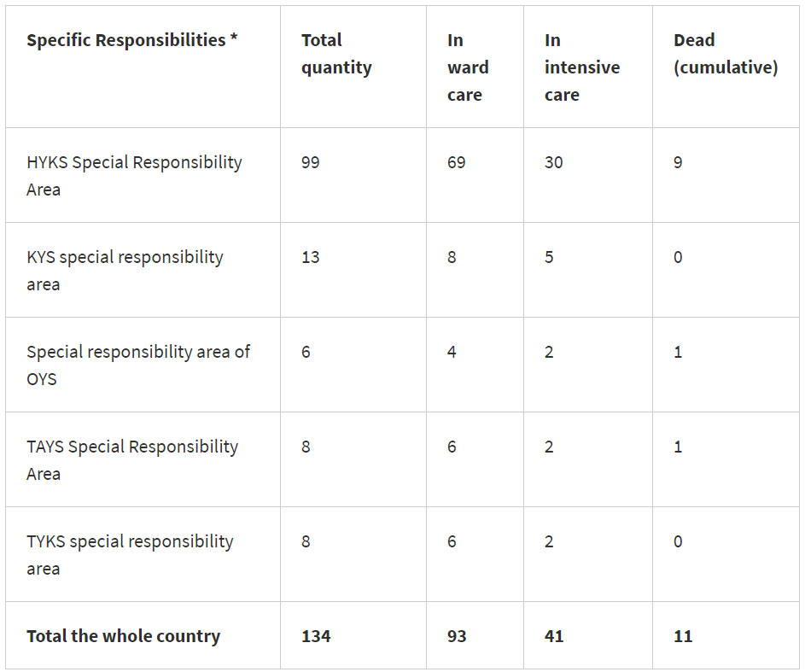Image resolution: width=805 pixels, height=672 pixels.
Task: Select HYKS total quantity value 99
Action: tap(311, 162)
